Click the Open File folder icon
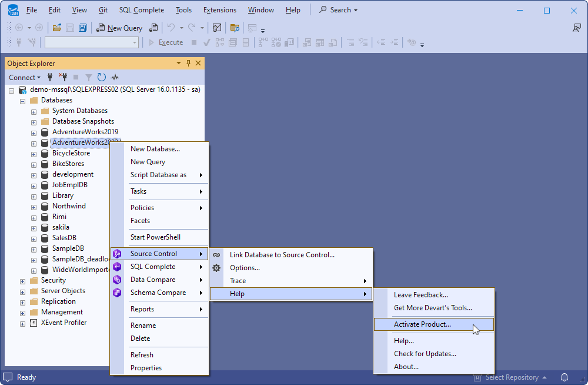588x385 pixels. tap(57, 28)
